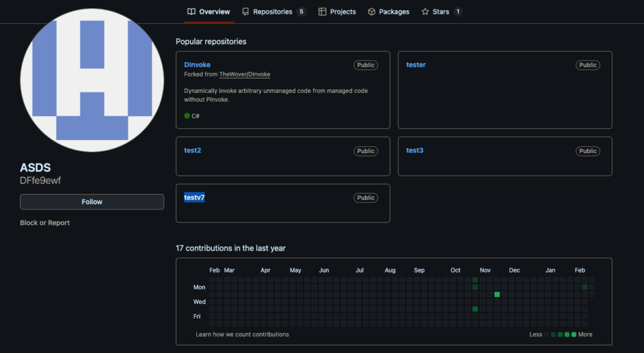This screenshot has height=353, width=644.
Task: Go to the Packages tab
Action: (389, 11)
